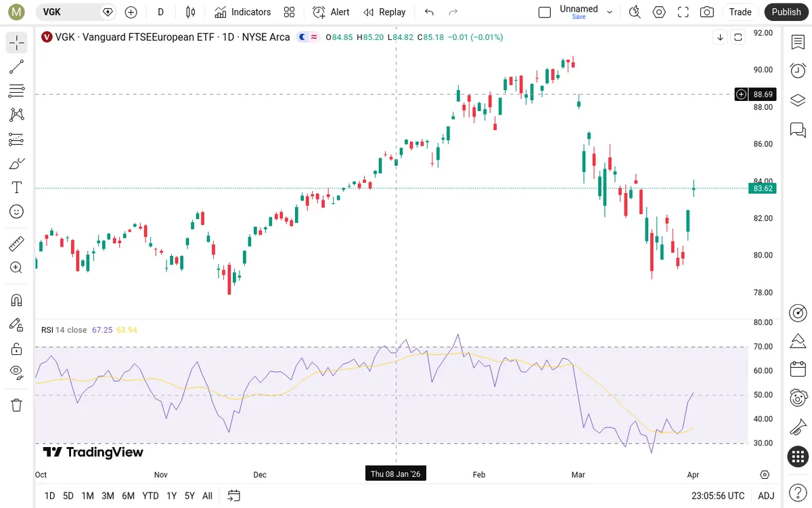Open the Pine editor triangle icon
This screenshot has width=812, height=508.
click(798, 340)
